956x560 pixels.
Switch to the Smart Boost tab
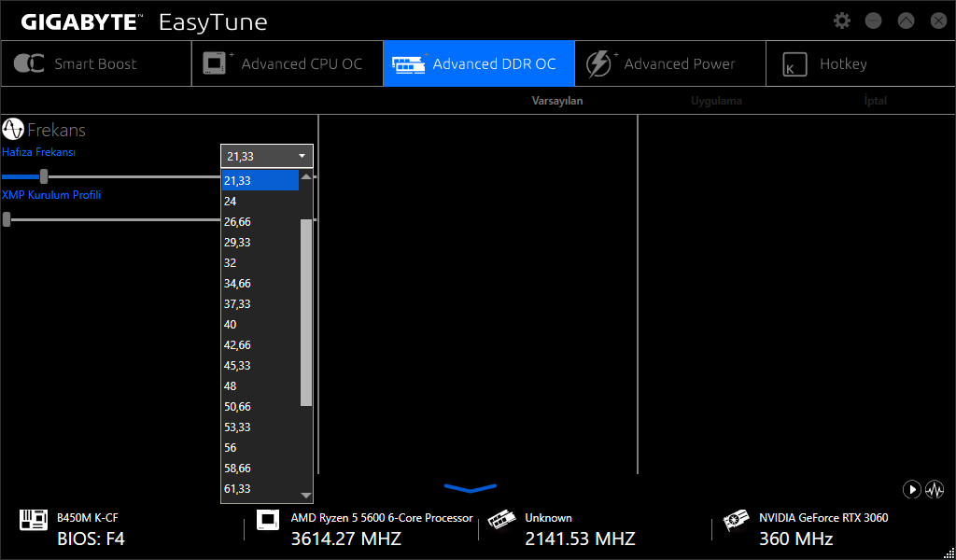(x=96, y=64)
